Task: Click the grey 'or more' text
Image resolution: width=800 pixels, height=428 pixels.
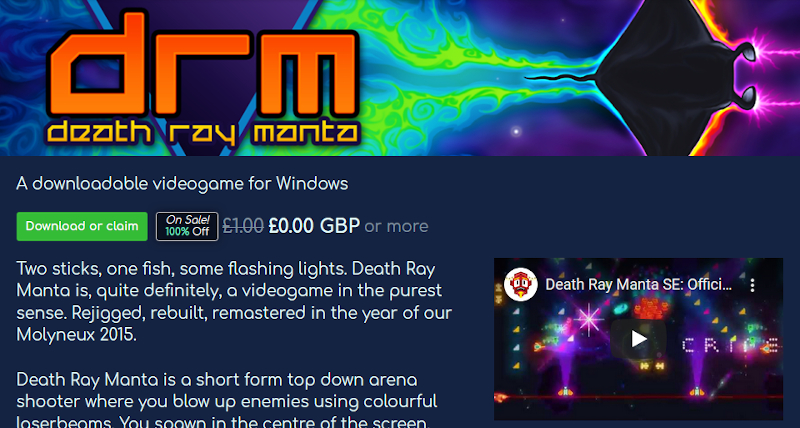Action: pos(396,226)
